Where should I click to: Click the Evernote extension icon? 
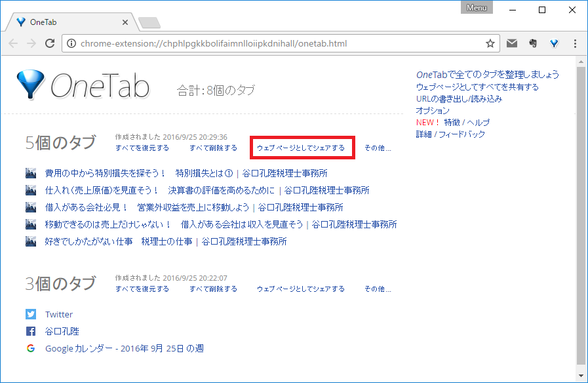[533, 44]
